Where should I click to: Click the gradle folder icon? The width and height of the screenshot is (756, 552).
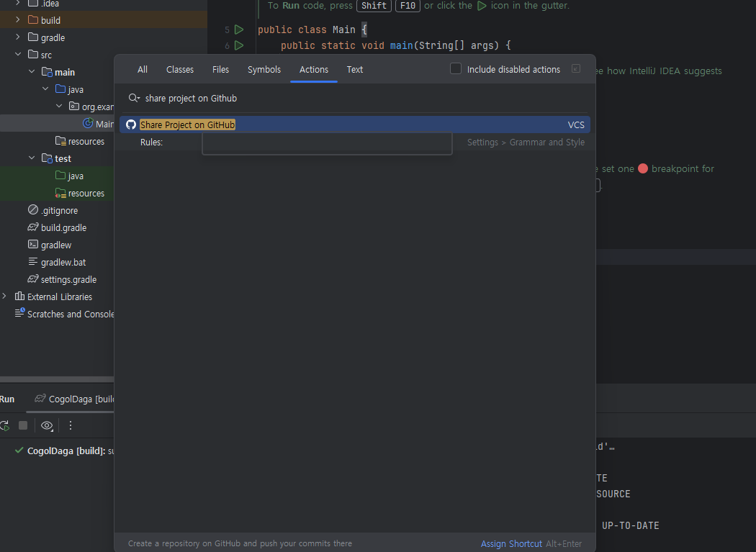point(33,37)
